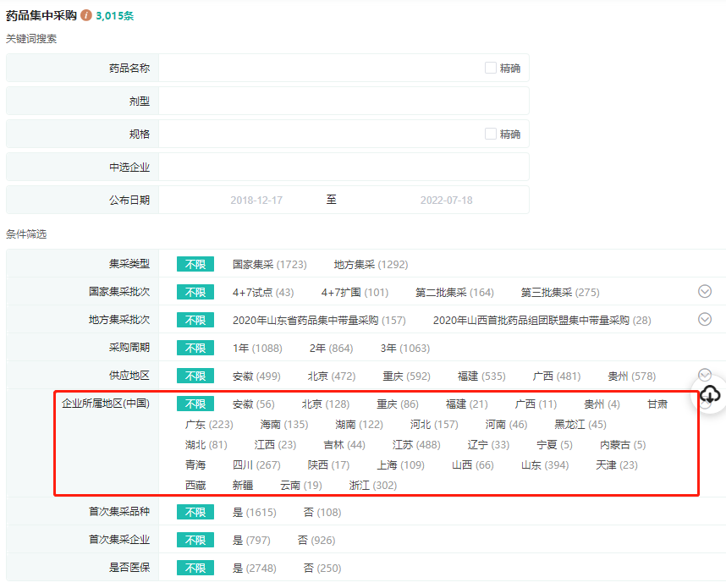This screenshot has width=726, height=588.
Task: Expand the 地方集采批次 options list
Action: click(705, 320)
